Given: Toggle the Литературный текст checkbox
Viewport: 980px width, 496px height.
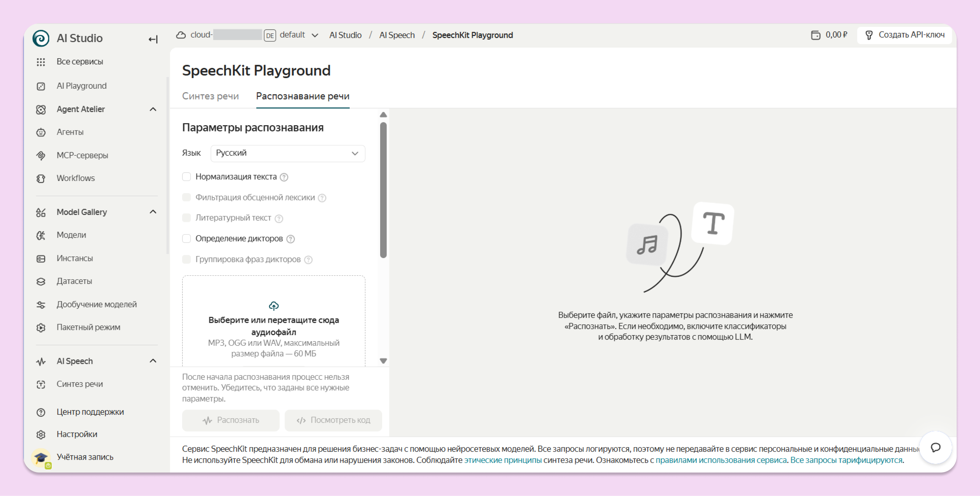Looking at the screenshot, I should 186,218.
